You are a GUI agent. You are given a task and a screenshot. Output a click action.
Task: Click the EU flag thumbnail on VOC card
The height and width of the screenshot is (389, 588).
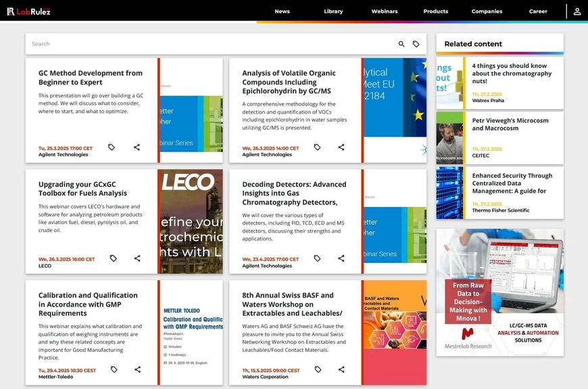395,110
